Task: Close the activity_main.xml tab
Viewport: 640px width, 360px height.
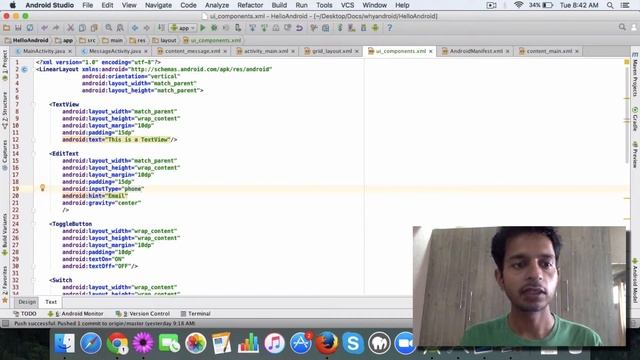Action: pyautogui.click(x=293, y=51)
